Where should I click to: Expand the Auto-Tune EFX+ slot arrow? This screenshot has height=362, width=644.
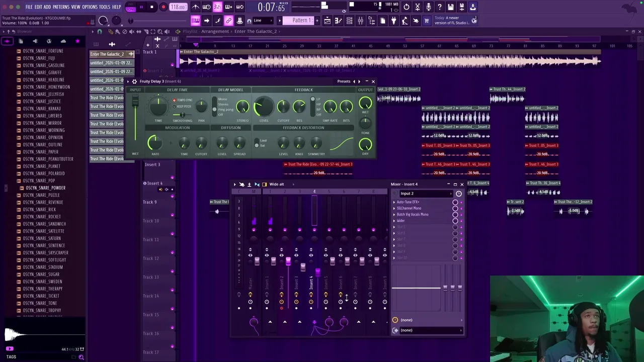tap(394, 202)
